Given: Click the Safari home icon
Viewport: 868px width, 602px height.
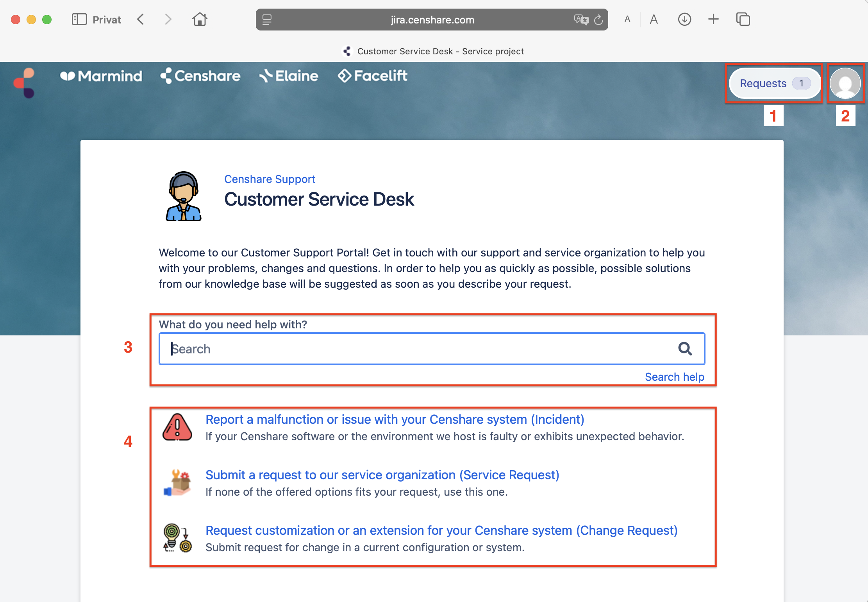Looking at the screenshot, I should [x=200, y=19].
